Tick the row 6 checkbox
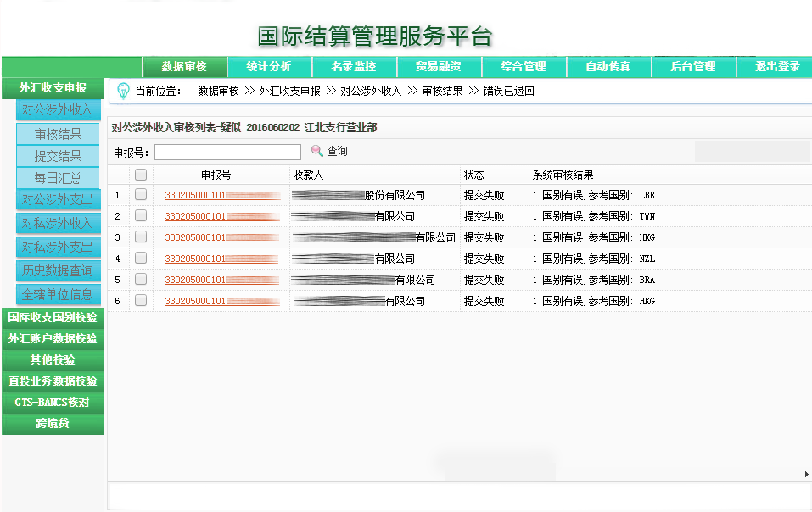 [141, 301]
